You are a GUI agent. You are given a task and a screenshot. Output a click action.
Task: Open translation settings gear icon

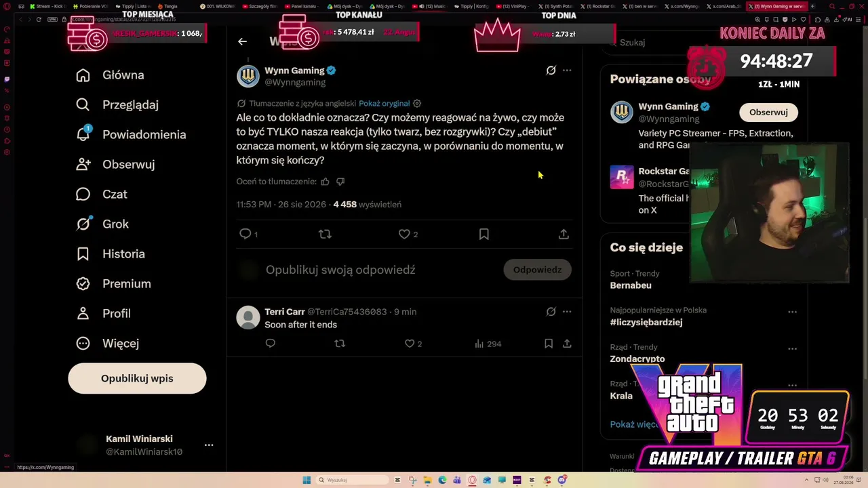[x=417, y=104]
